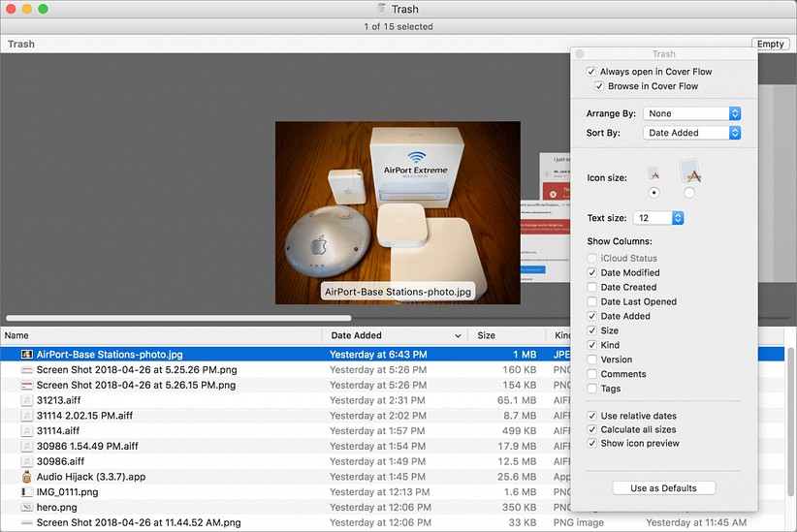Viewport: 797px width, 532px height.
Task: Click the IMG_0111.png file icon
Action: pos(27,492)
